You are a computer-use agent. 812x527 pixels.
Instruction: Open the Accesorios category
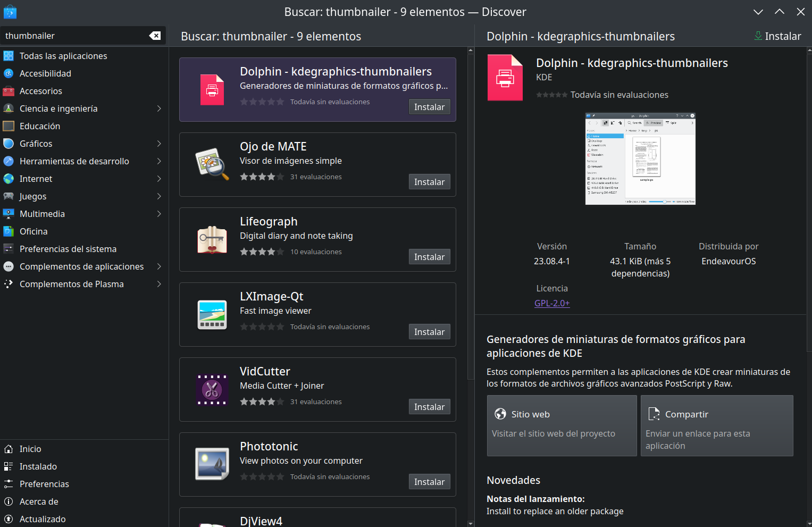pos(84,91)
